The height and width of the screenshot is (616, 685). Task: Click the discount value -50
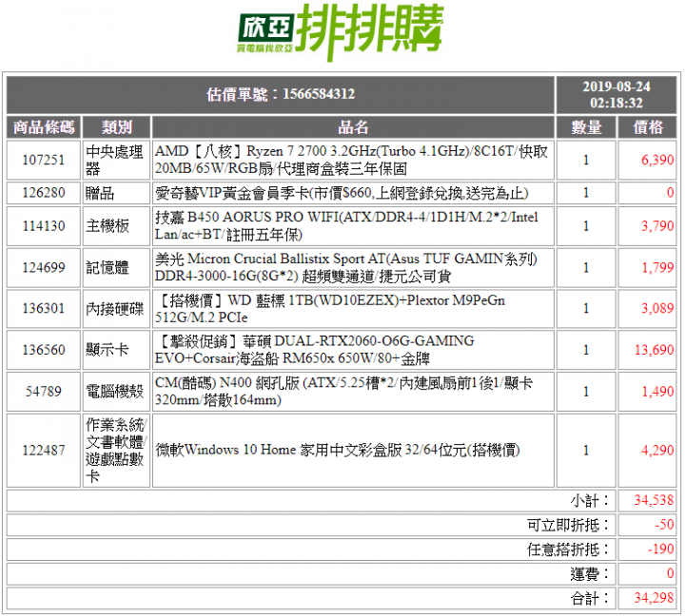(x=664, y=525)
